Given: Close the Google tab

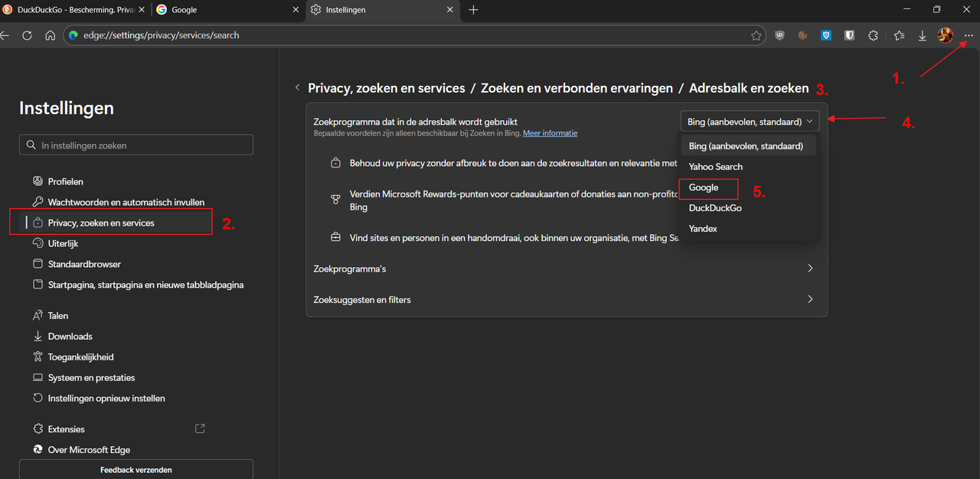Looking at the screenshot, I should coord(296,10).
